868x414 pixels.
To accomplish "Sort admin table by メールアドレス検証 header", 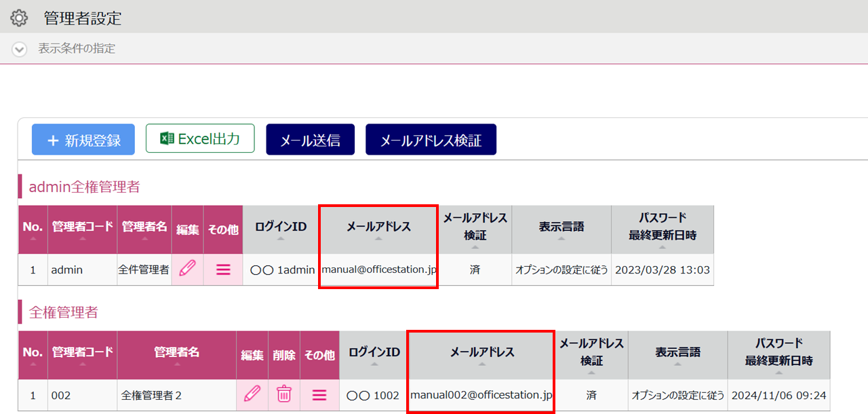I will pos(475,229).
